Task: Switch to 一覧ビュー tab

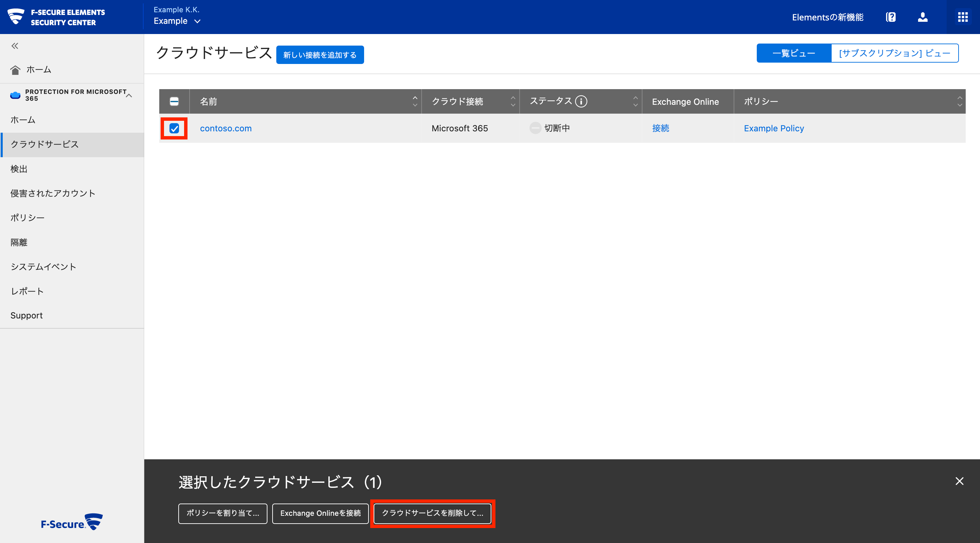Action: 794,53
